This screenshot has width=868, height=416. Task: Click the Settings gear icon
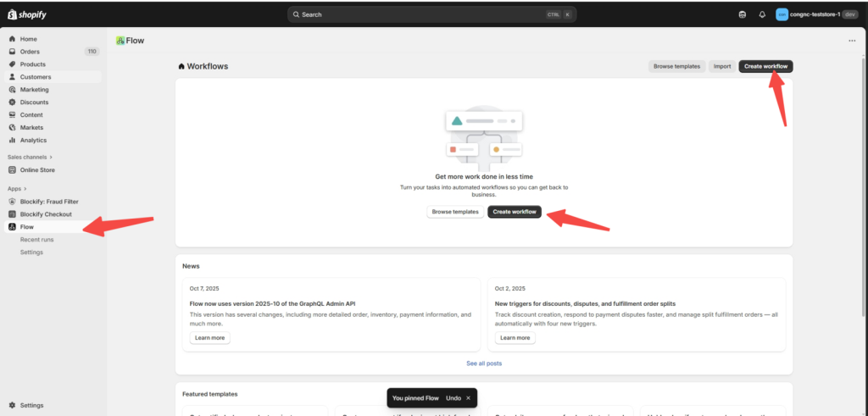[x=12, y=406]
